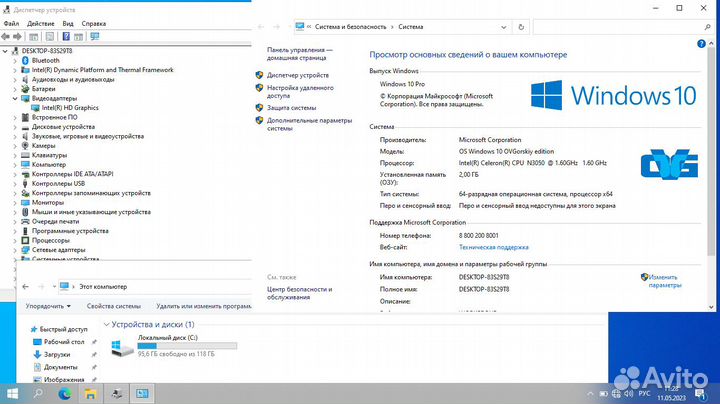Click Техническая поддержка website link
720x404 pixels.
494,247
